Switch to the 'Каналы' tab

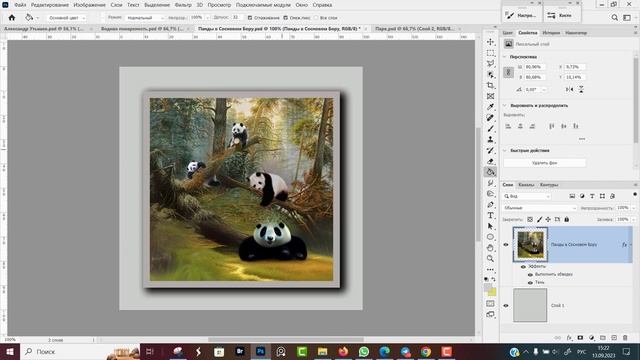point(526,185)
